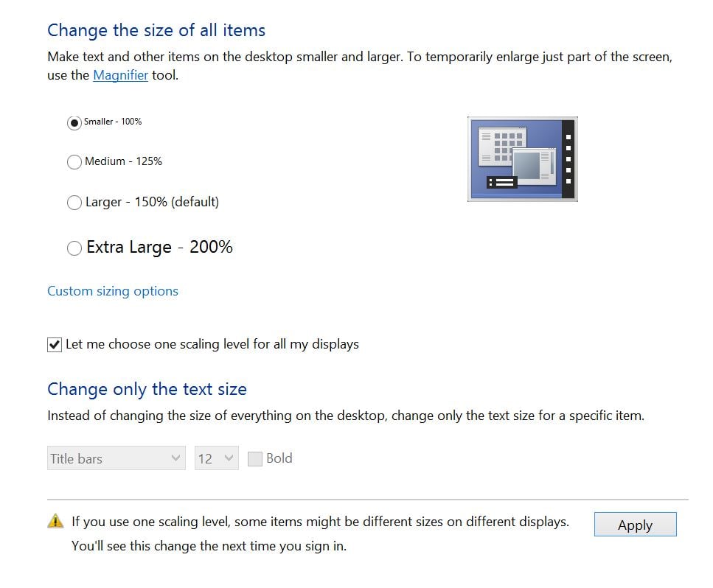Click the Apply button
The height and width of the screenshot is (588, 713).
(636, 525)
